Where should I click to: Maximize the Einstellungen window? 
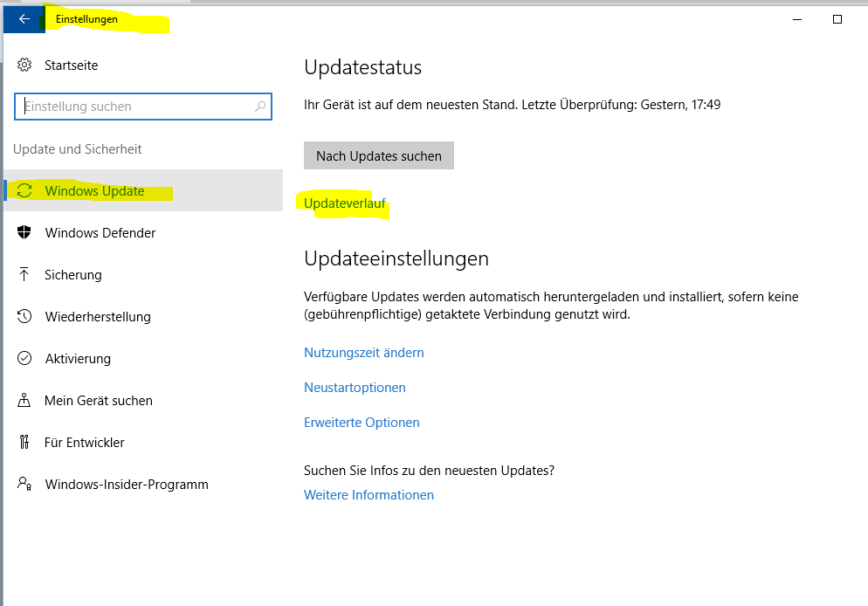pos(837,19)
